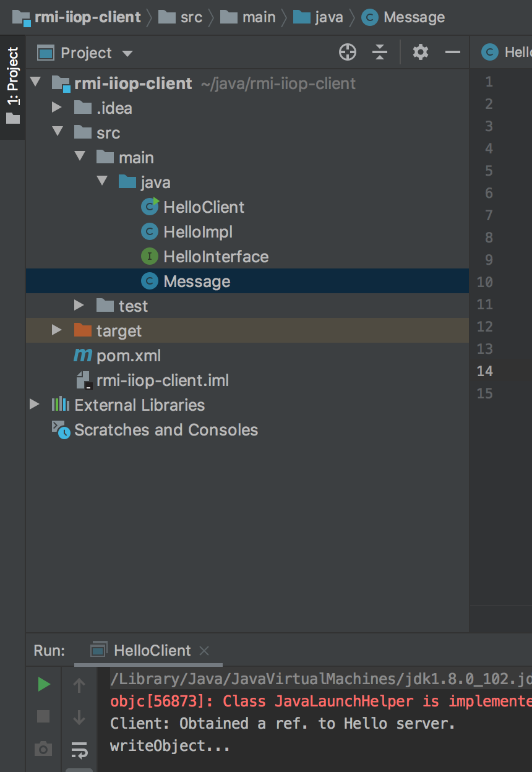
Task: Click the Collapse All icon
Action: point(380,53)
